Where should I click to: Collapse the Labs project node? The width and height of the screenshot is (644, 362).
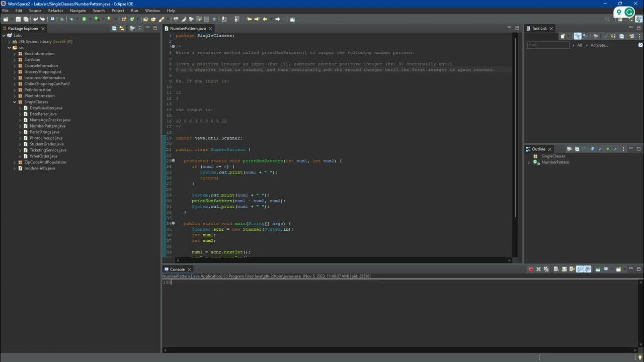[4, 36]
